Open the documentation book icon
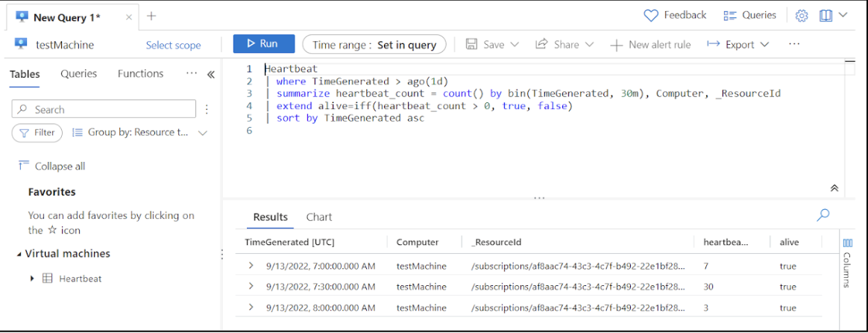Image resolution: width=868 pixels, height=333 pixels. coord(826,16)
